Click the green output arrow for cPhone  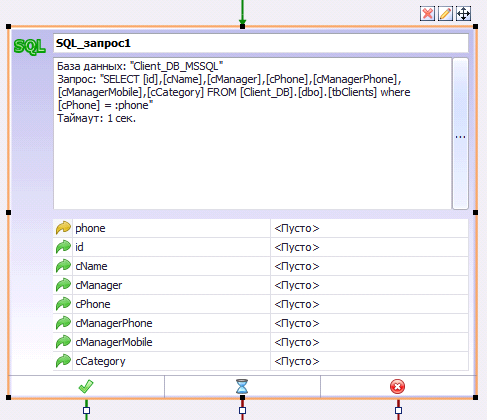pyautogui.click(x=63, y=304)
